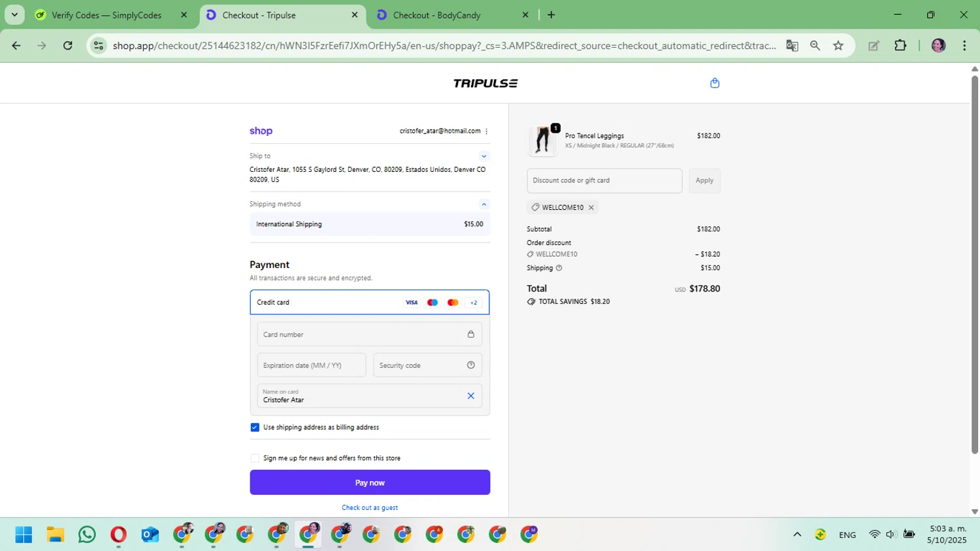
Task: Click the Visa card logo
Action: [412, 303]
